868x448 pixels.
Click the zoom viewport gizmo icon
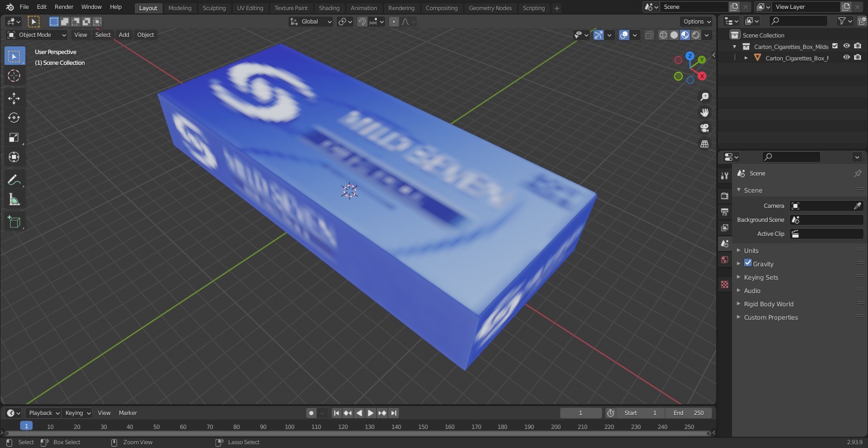(704, 97)
